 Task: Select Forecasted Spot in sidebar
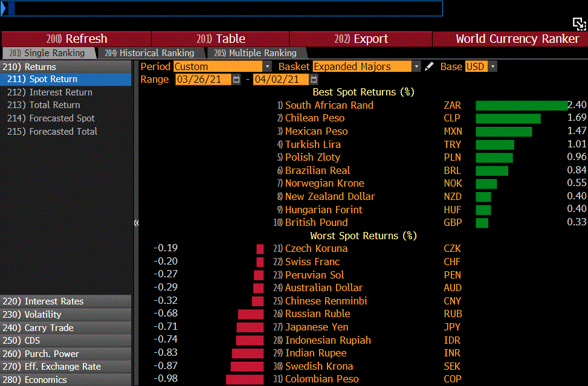tap(62, 118)
